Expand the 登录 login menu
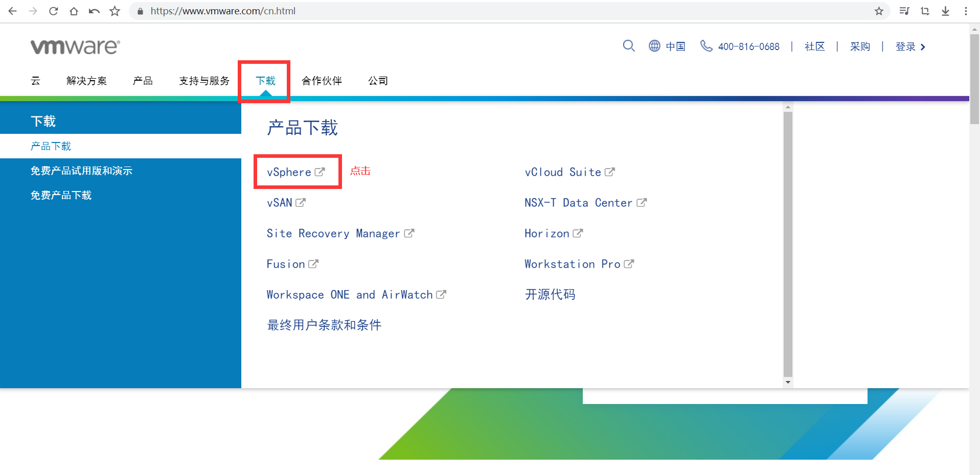This screenshot has width=980, height=475. 910,46
